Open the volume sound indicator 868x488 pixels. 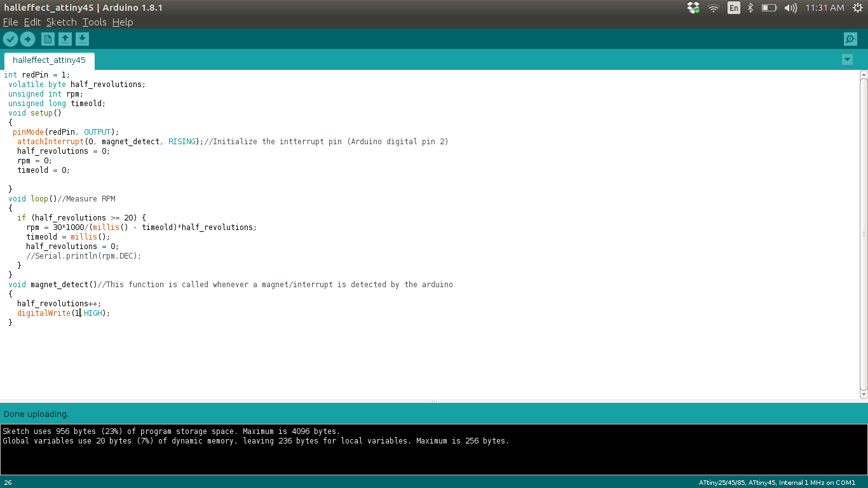790,8
